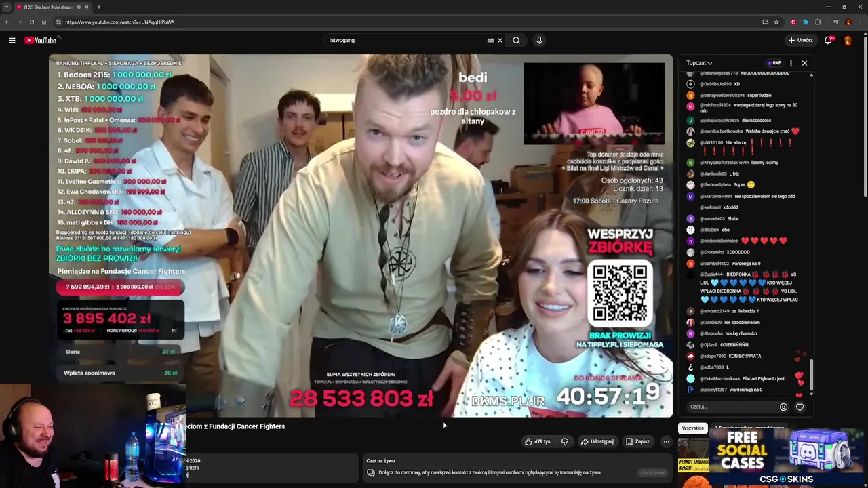Expand the Topczat chat mode dropdown

[699, 63]
